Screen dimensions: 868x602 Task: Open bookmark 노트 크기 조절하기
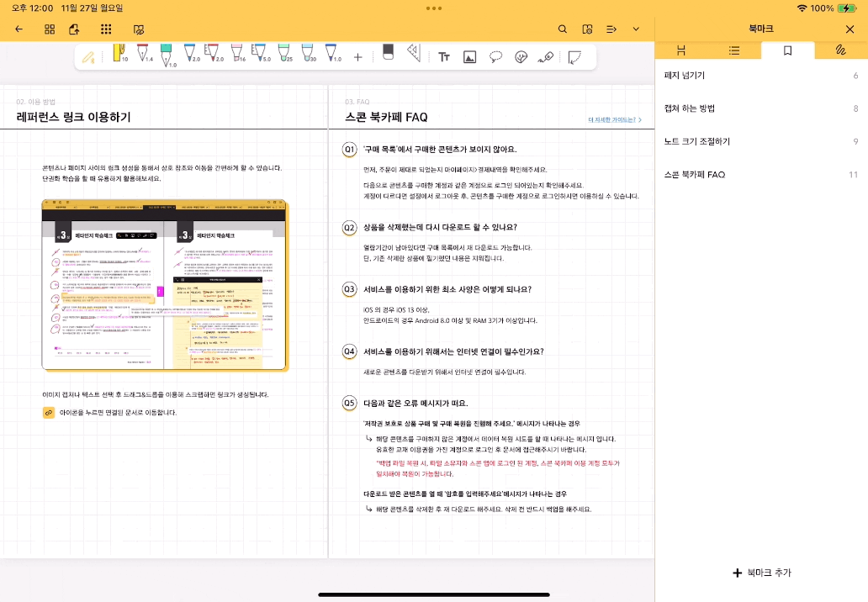click(761, 141)
